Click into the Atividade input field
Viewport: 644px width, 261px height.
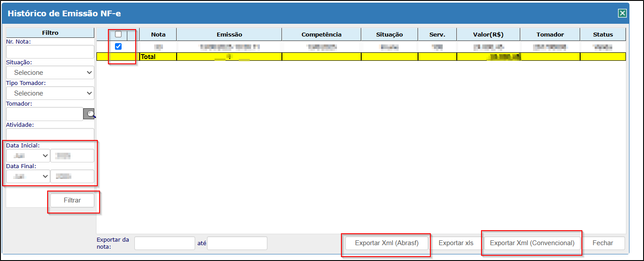click(x=50, y=134)
